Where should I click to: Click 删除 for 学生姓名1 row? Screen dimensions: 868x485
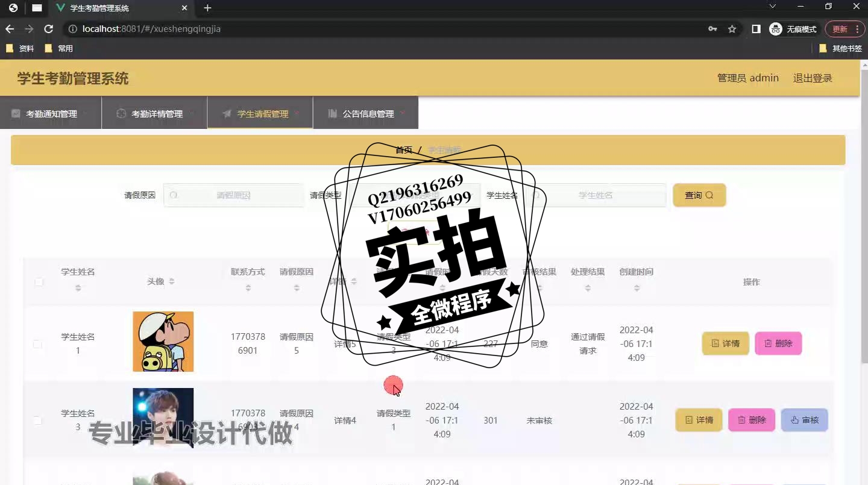pos(778,343)
